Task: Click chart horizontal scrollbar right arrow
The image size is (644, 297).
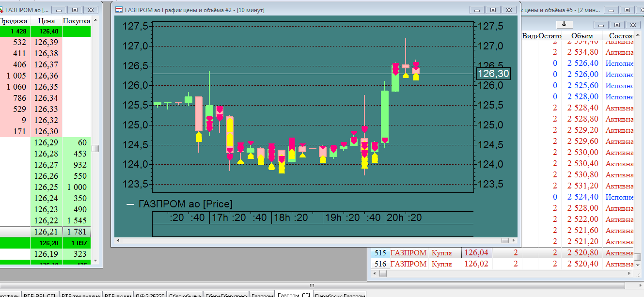Action: (514, 240)
